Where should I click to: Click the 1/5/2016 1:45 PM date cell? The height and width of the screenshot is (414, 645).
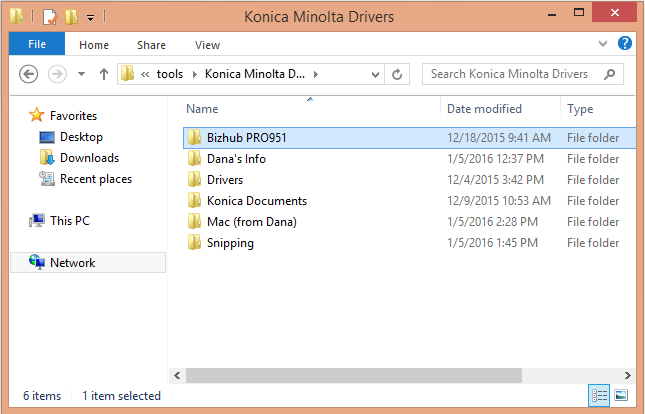[492, 243]
